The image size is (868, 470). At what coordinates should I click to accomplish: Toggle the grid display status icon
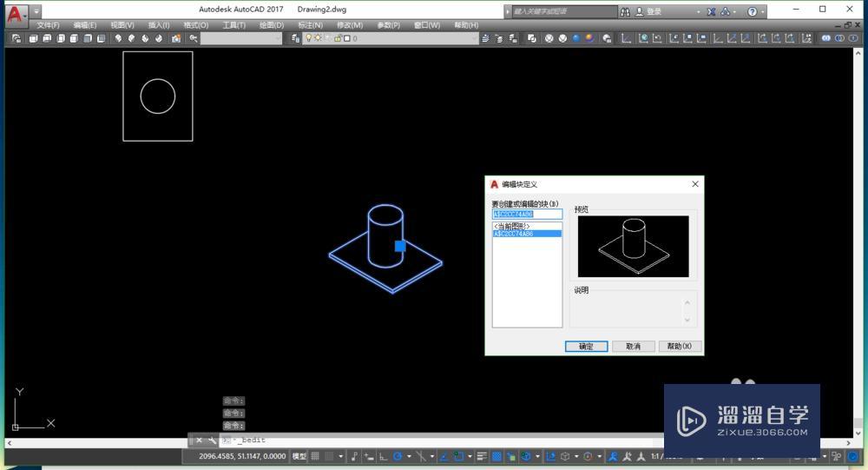pos(315,456)
